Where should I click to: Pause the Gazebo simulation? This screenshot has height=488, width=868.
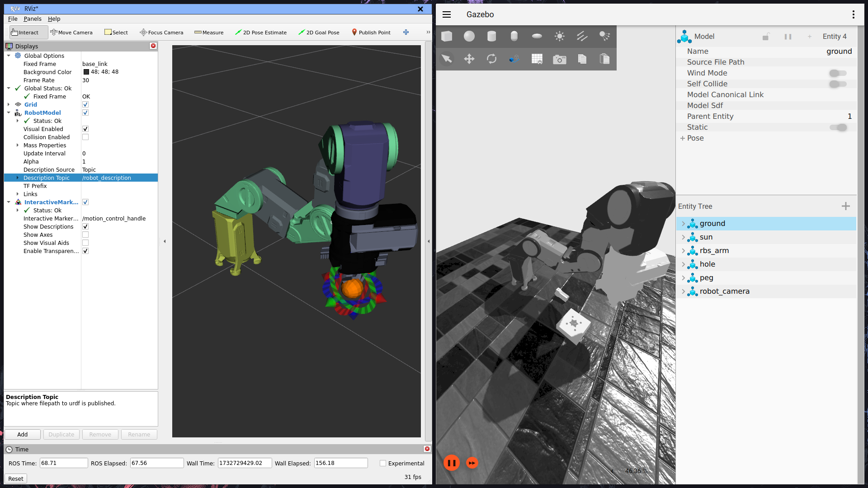pos(451,463)
